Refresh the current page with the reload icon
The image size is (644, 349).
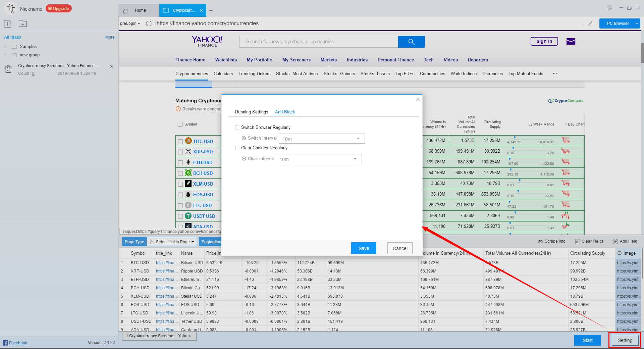click(x=149, y=23)
